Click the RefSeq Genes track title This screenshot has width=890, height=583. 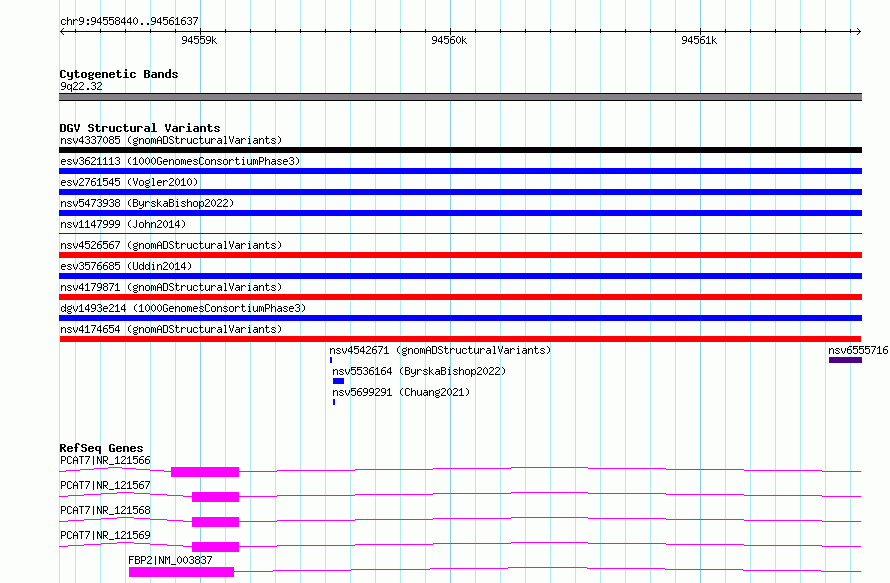tap(101, 448)
